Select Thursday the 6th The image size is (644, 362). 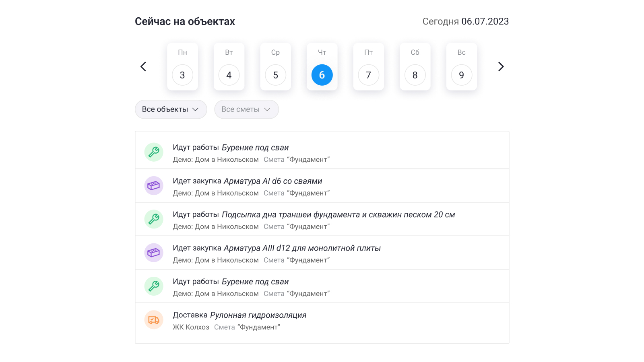pos(322,67)
